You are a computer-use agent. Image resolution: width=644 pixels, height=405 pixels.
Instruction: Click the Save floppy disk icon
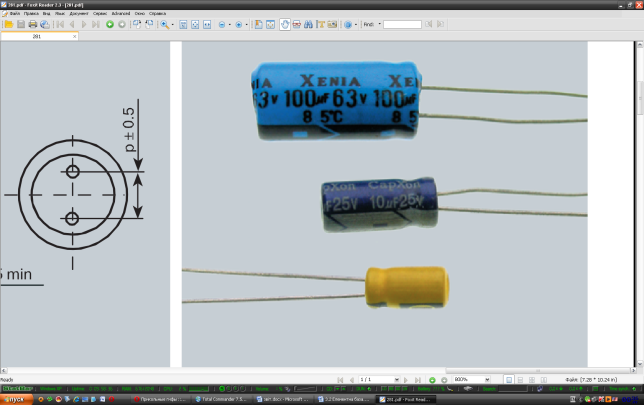pyautogui.click(x=21, y=25)
